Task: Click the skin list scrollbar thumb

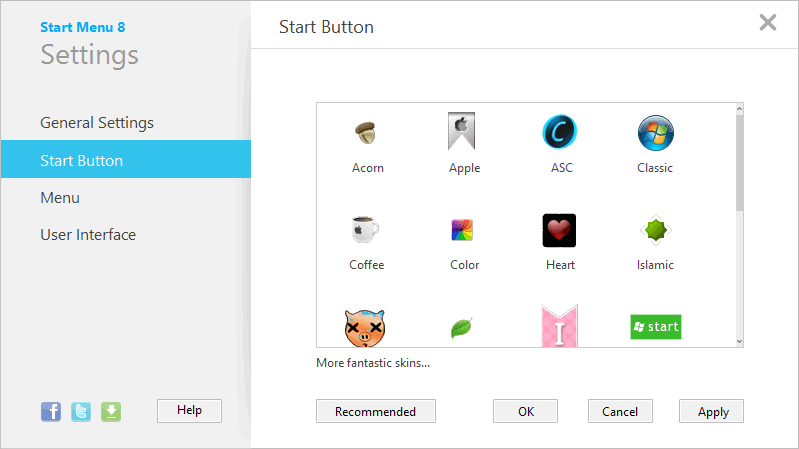Action: point(739,163)
